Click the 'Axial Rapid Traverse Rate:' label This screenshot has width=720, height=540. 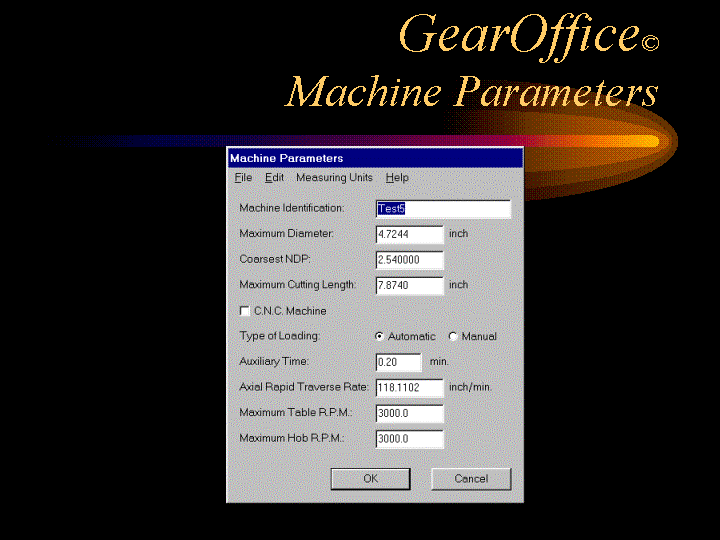click(x=304, y=387)
